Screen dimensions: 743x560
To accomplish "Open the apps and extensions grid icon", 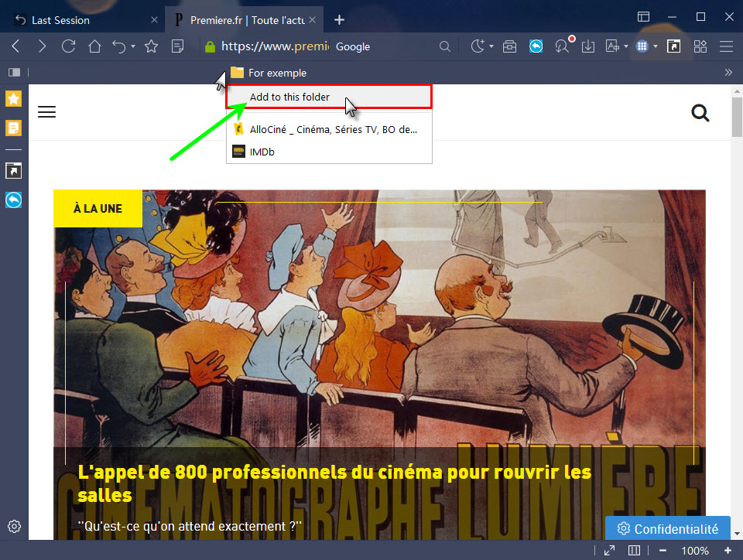I will tap(700, 46).
